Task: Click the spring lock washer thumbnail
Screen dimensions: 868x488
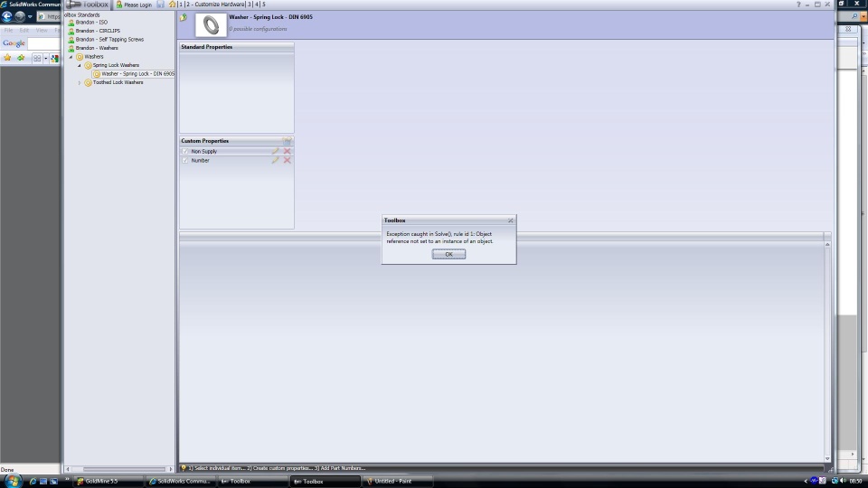Action: pyautogui.click(x=211, y=25)
